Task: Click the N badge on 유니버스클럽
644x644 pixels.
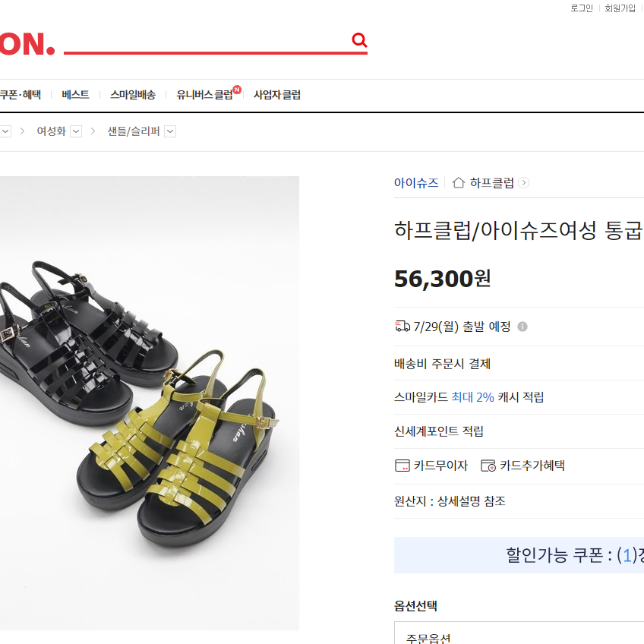Action: pyautogui.click(x=237, y=90)
